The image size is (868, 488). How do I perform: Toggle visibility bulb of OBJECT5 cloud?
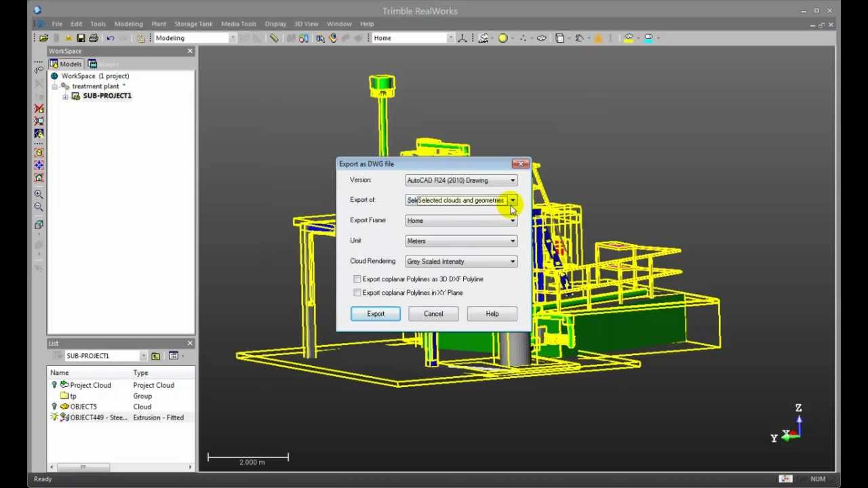pos(54,407)
